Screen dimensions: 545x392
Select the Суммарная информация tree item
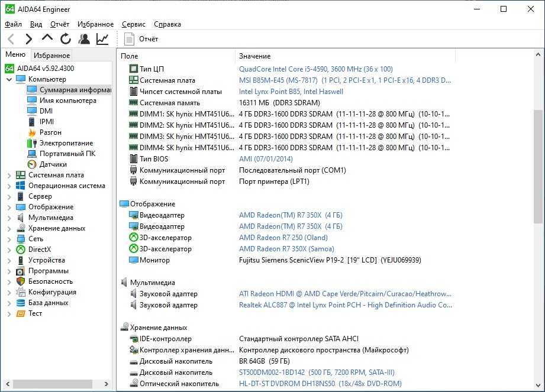tap(69, 90)
